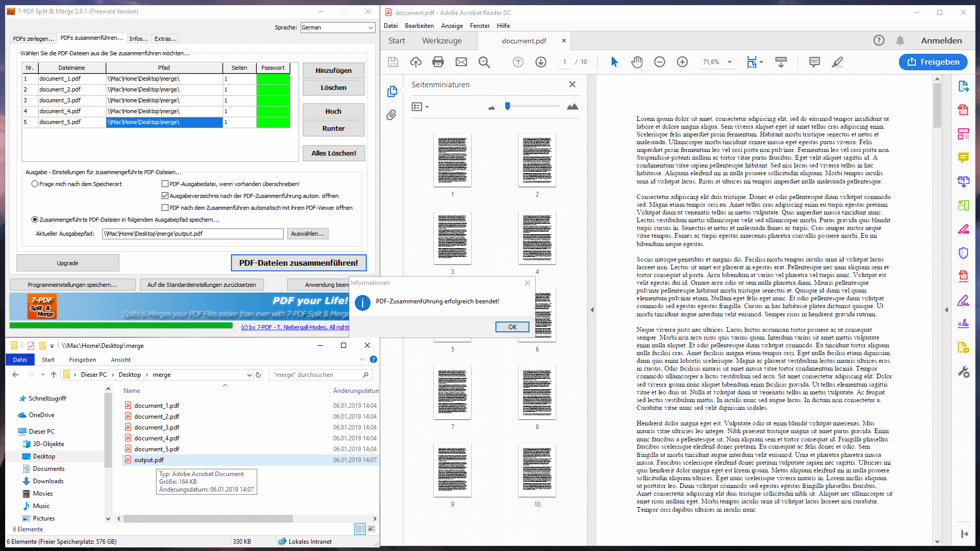Print the document with the printer icon
This screenshot has width=980, height=551.
coord(438,62)
